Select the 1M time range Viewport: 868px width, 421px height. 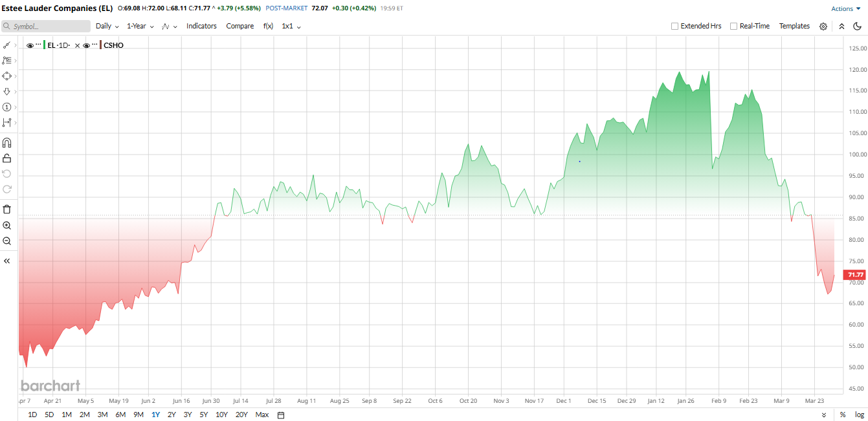pos(67,415)
